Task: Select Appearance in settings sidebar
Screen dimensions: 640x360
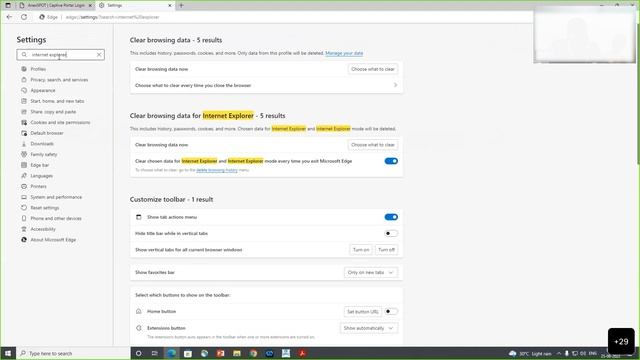Action: click(x=43, y=90)
